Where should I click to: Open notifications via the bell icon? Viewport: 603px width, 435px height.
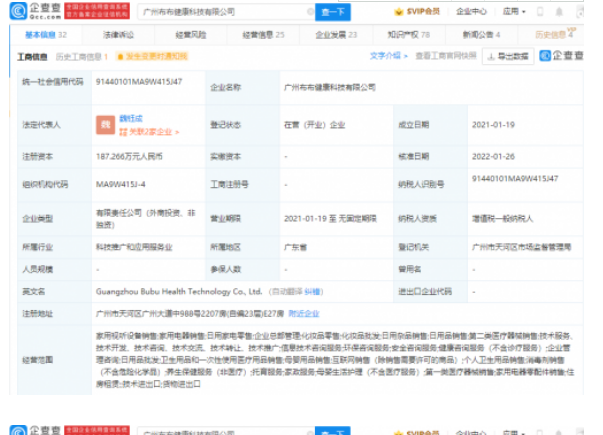(x=559, y=12)
